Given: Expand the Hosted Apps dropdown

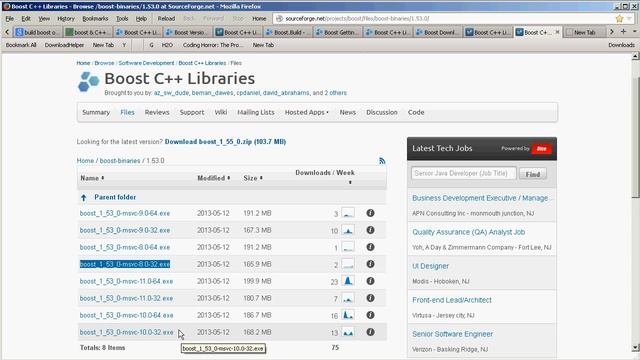Looking at the screenshot, I should [307, 112].
